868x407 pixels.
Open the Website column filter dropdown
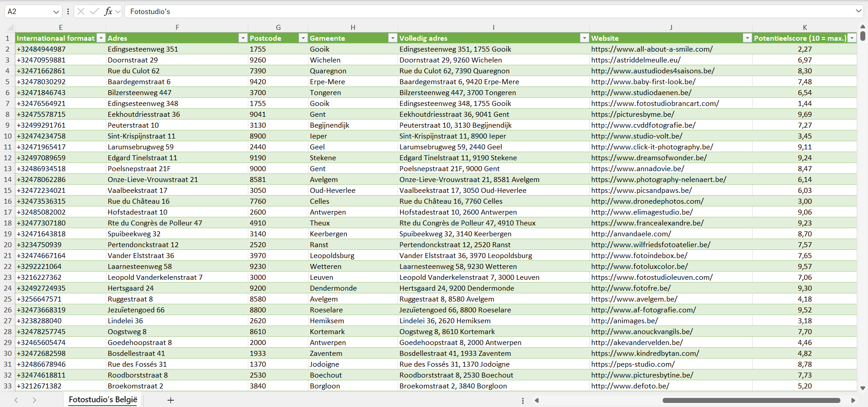pyautogui.click(x=747, y=38)
